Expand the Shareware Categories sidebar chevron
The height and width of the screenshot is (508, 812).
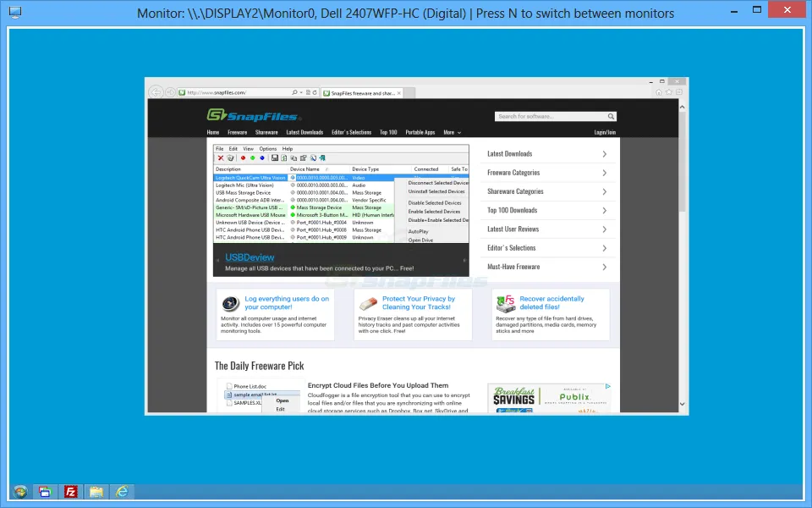pos(604,192)
